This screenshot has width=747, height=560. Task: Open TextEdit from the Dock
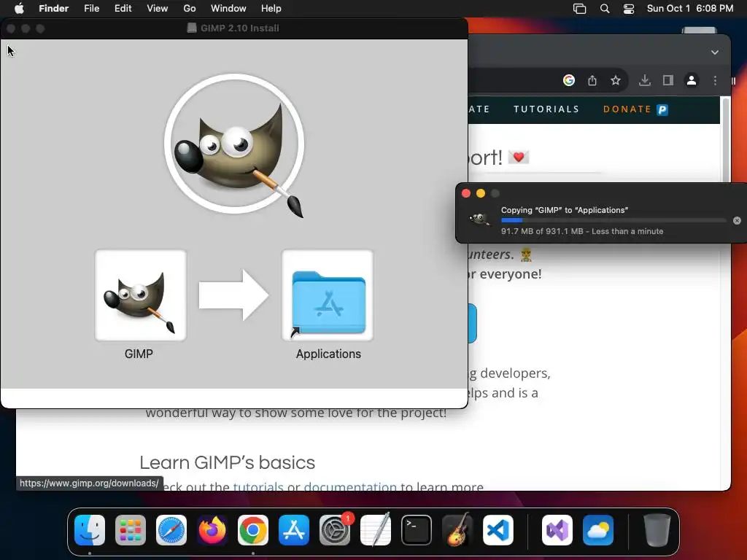pos(376,530)
